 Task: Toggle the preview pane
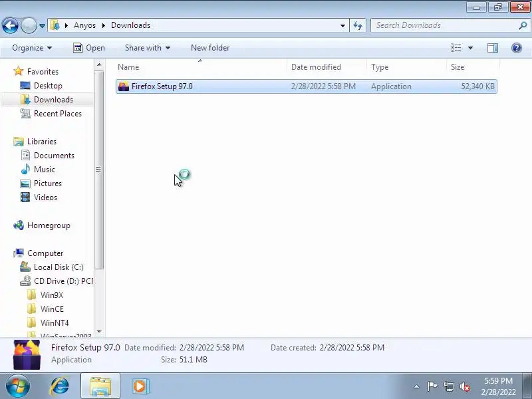click(x=493, y=48)
